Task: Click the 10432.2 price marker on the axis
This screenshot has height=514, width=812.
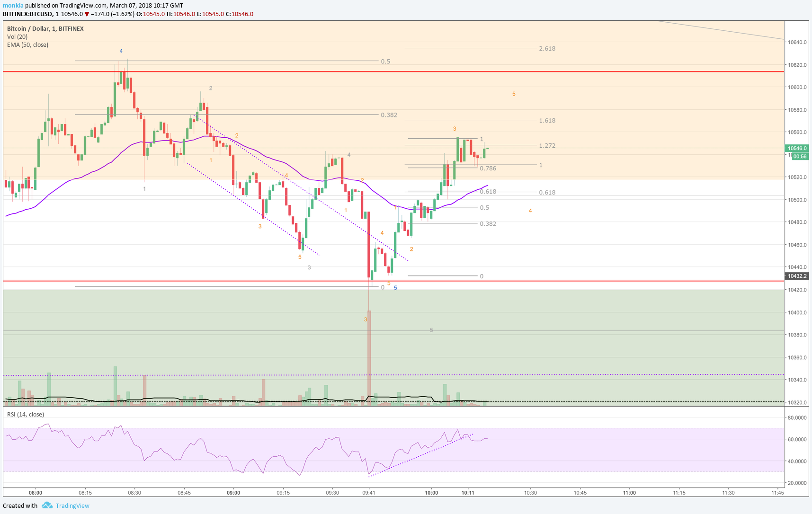Action: tap(797, 276)
